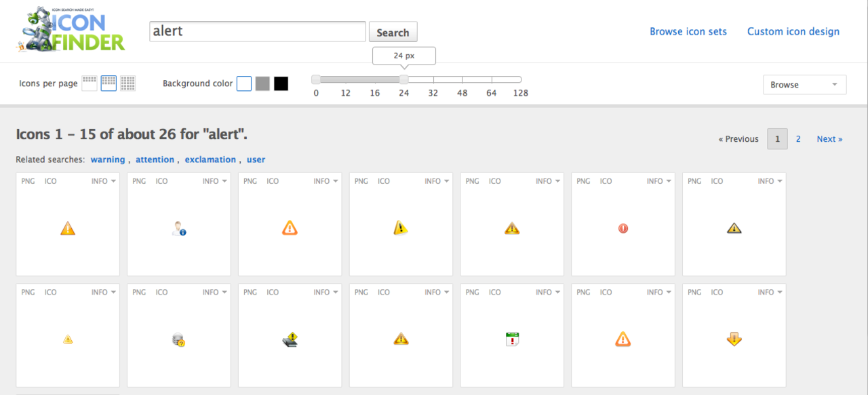This screenshot has height=395, width=868.
Task: Open the INFO dropdown on the red alert icon
Action: (x=658, y=181)
